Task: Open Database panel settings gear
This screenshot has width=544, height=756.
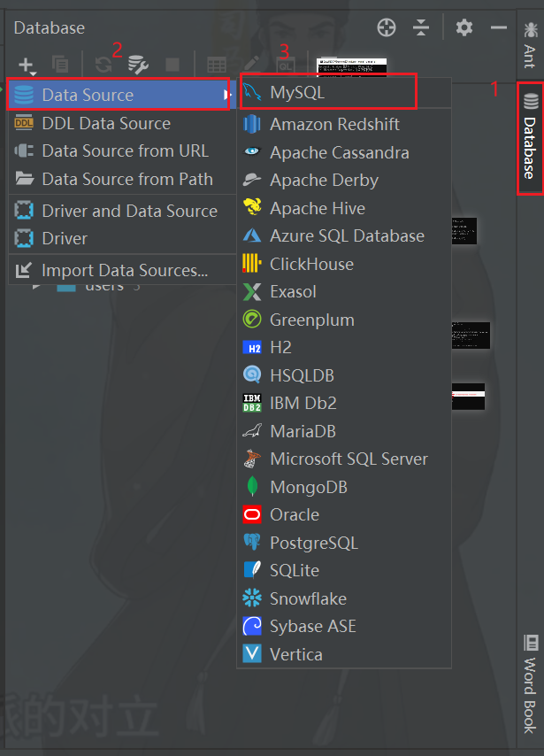Action: pyautogui.click(x=464, y=27)
